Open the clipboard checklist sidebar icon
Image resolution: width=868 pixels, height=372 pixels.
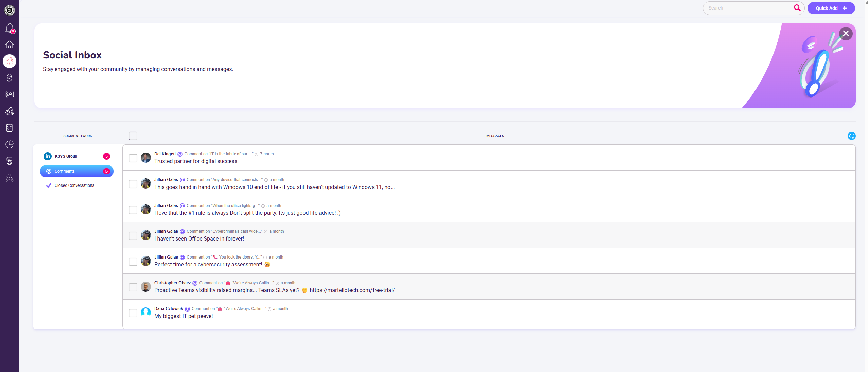pos(10,128)
